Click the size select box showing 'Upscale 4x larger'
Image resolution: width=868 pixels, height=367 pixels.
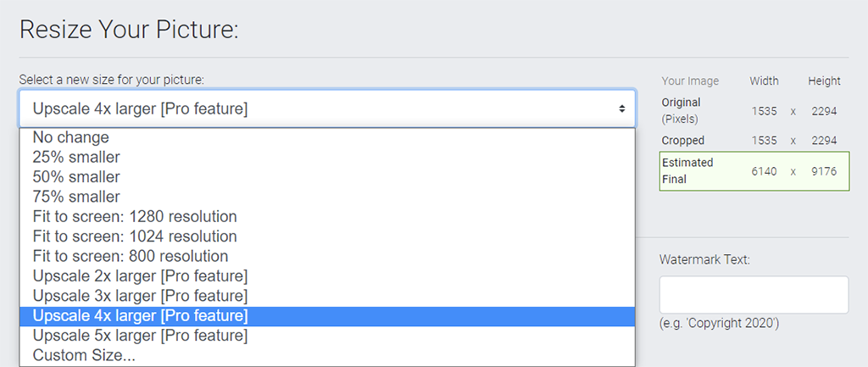click(326, 109)
